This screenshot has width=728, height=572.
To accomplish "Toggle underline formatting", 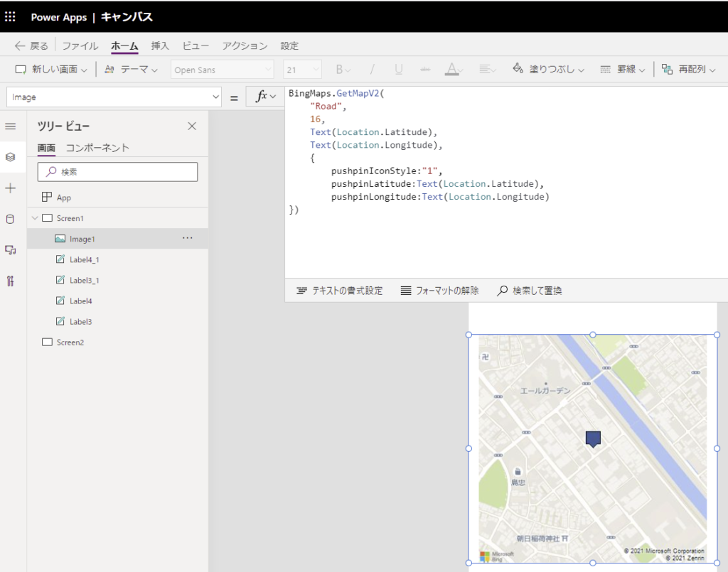I will 398,70.
